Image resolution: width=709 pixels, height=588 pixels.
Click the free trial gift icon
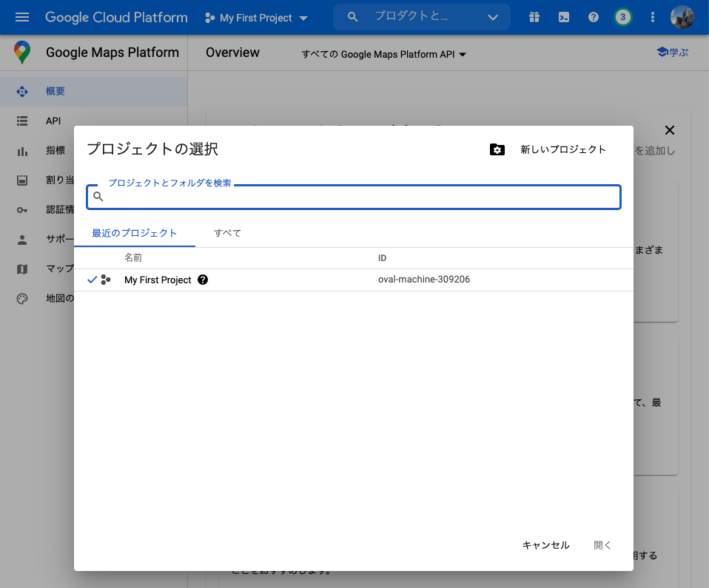pyautogui.click(x=534, y=16)
